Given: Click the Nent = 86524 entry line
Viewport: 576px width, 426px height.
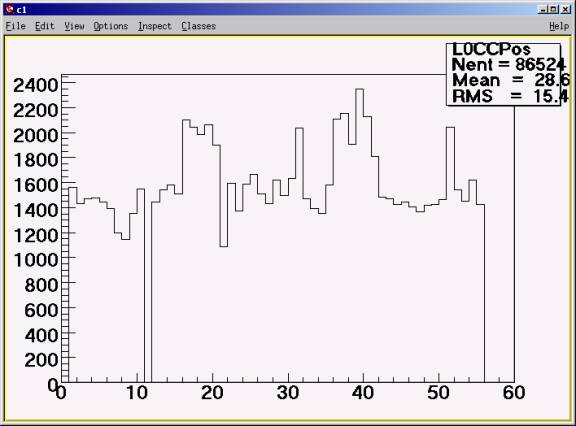Looking at the screenshot, I should point(508,65).
